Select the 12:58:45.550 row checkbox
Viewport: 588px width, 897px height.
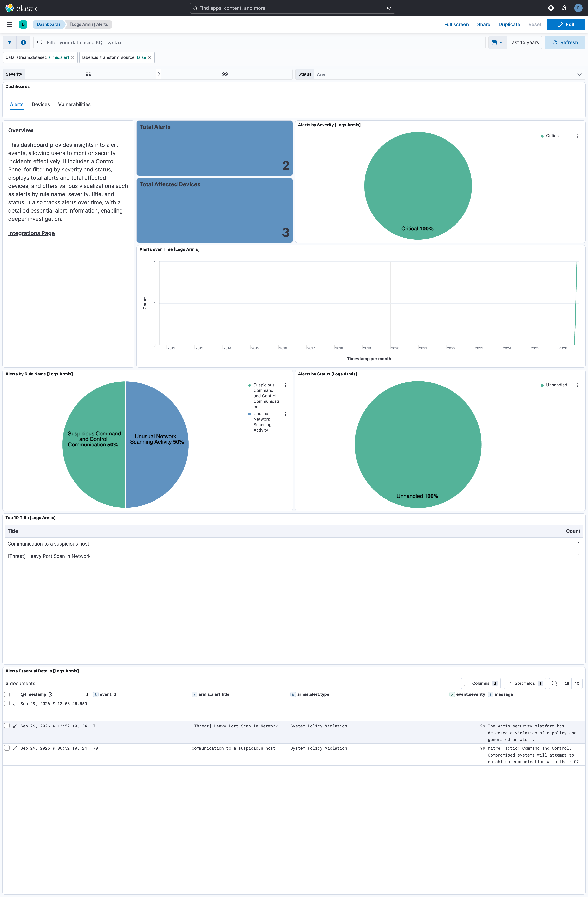click(7, 703)
